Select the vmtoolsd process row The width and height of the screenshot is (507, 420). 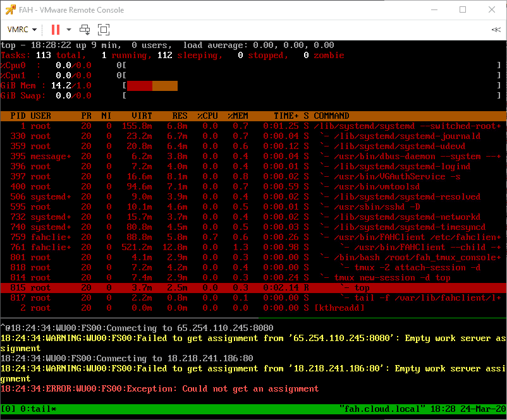point(253,186)
